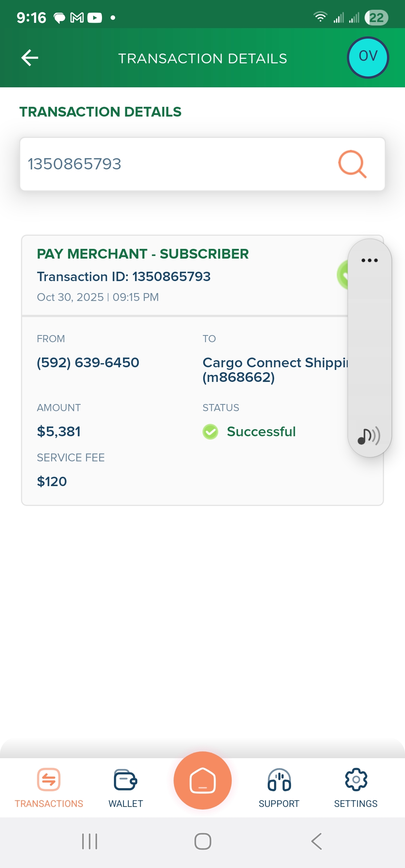Tap the orange search magnifier icon
405x868 pixels.
point(352,164)
